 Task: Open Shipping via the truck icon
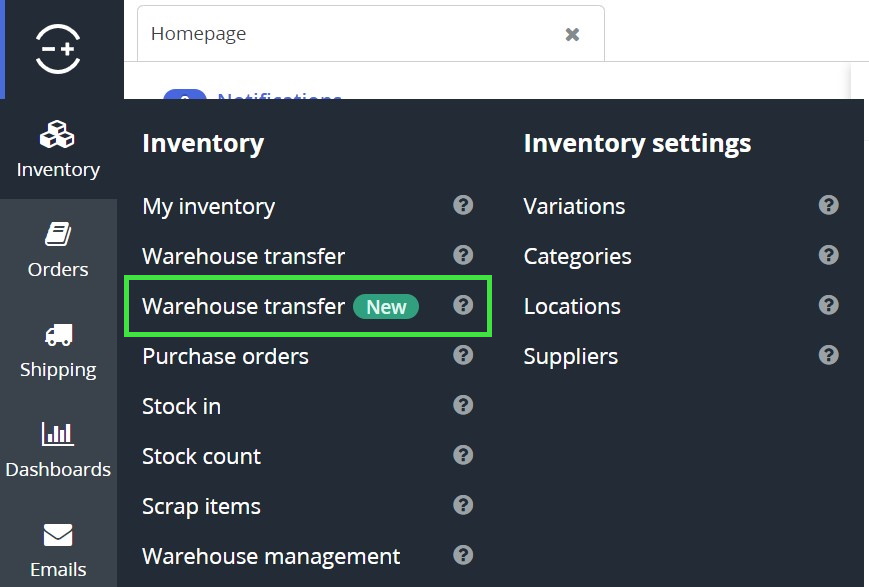point(57,334)
